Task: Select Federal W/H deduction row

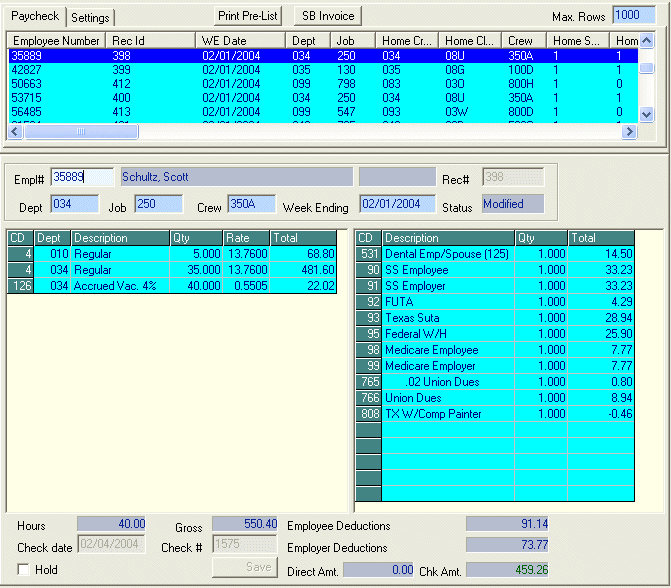Action: pos(495,334)
